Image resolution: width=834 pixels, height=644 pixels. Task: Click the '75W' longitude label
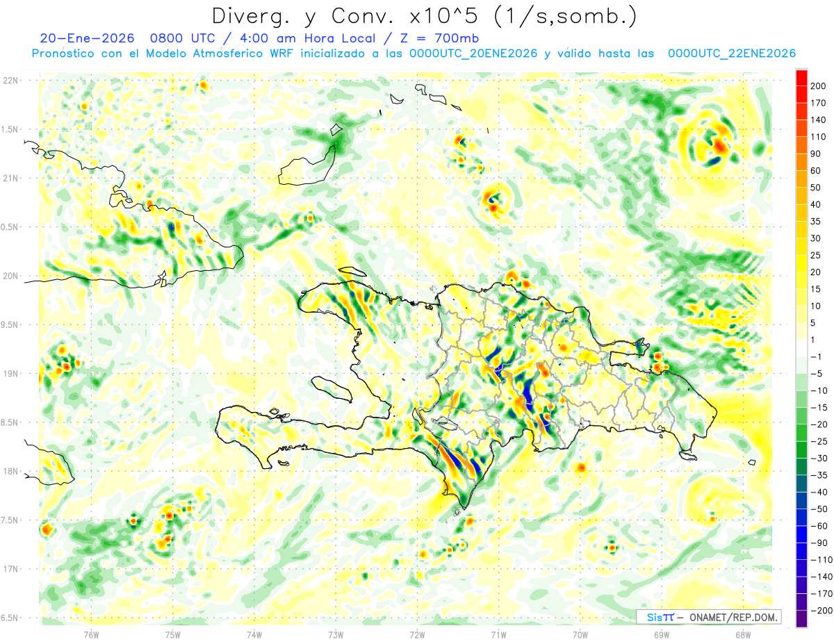pos(173,634)
